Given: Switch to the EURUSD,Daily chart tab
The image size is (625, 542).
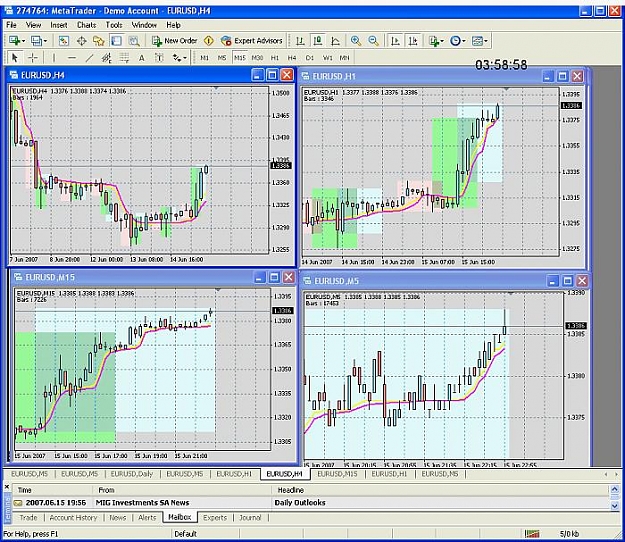Looking at the screenshot, I should pos(132,474).
